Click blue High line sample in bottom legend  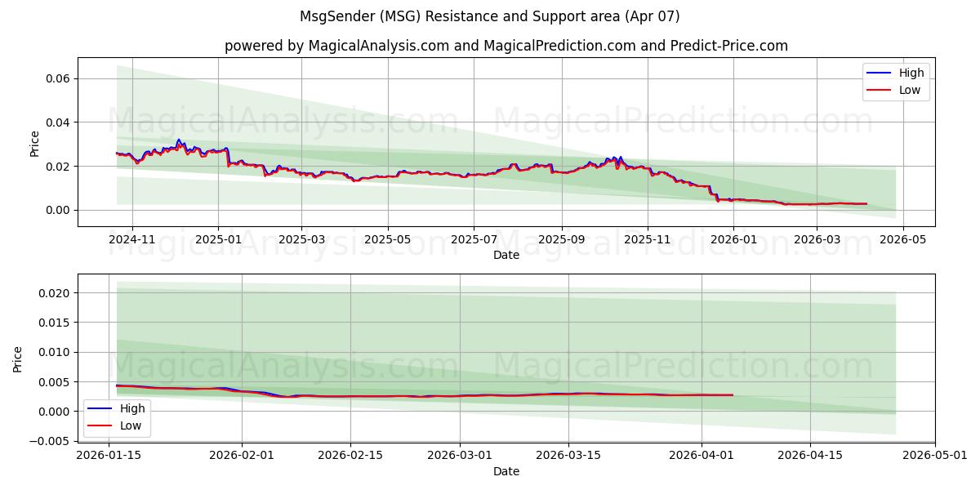tap(101, 409)
